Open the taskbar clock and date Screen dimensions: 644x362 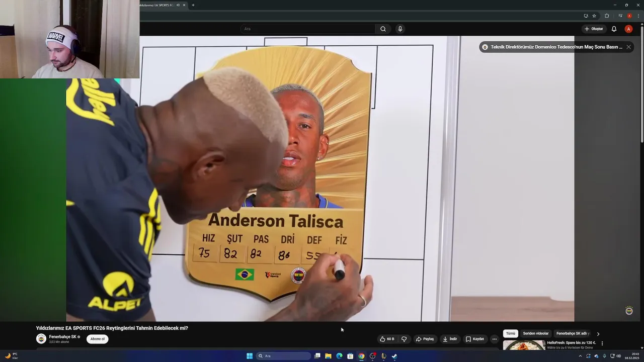click(x=632, y=356)
